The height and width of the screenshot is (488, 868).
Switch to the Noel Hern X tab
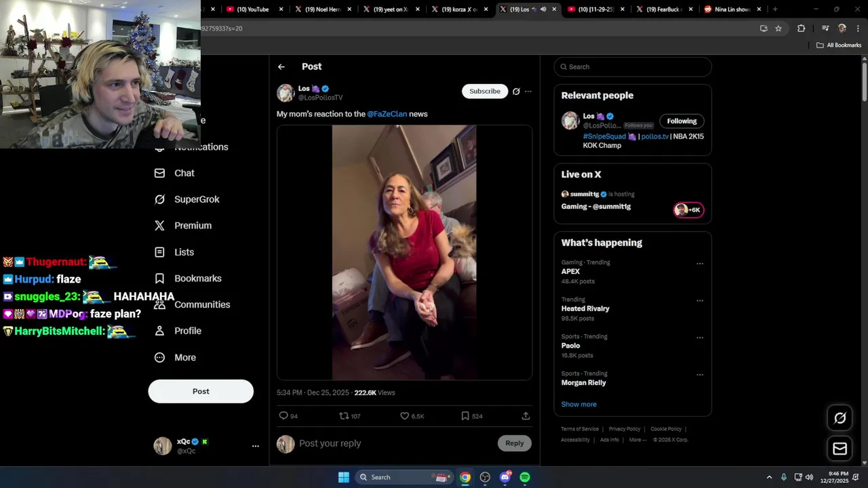coord(323,9)
